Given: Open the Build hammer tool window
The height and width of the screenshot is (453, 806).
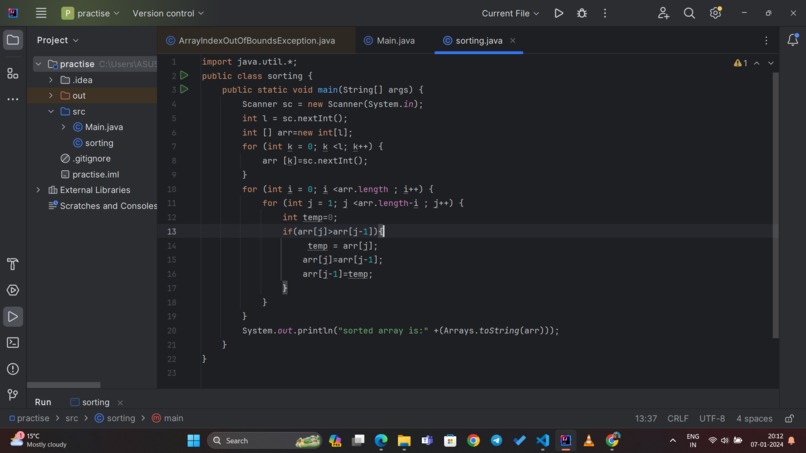Looking at the screenshot, I should [x=13, y=264].
